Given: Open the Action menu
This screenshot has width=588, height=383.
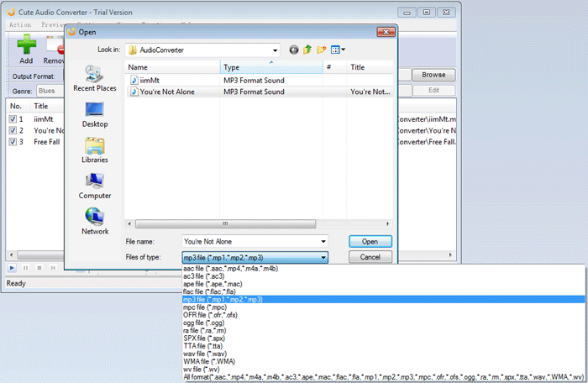Looking at the screenshot, I should coord(20,24).
